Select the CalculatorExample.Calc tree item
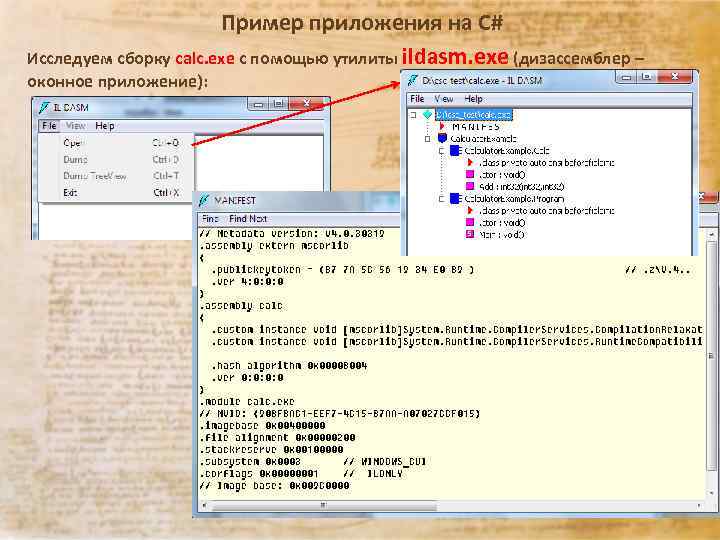The width and height of the screenshot is (720, 540). [x=506, y=151]
